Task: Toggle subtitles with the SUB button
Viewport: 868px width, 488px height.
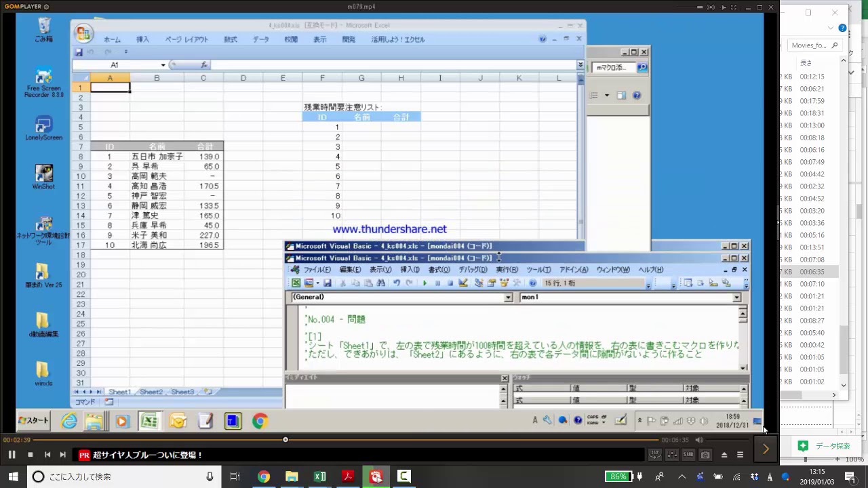Action: [688, 455]
